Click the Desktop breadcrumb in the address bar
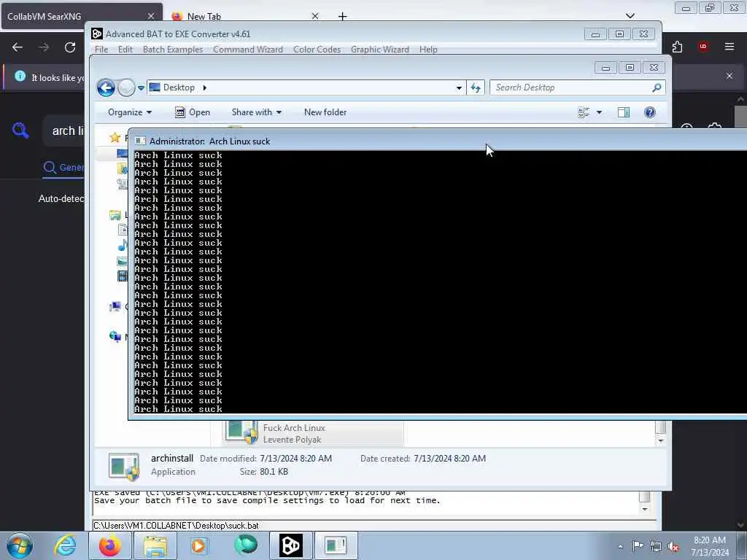Viewport: 747px width, 560px height. [179, 87]
